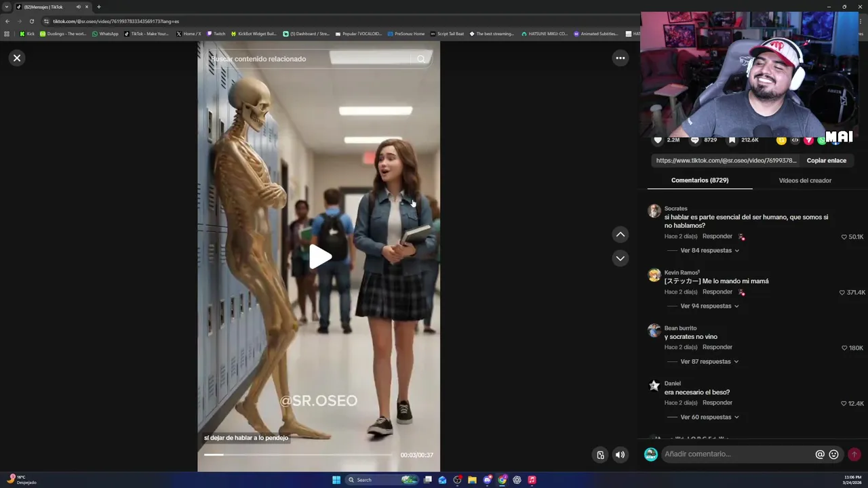
Task: Open Discord from taskbar
Action: (487, 480)
